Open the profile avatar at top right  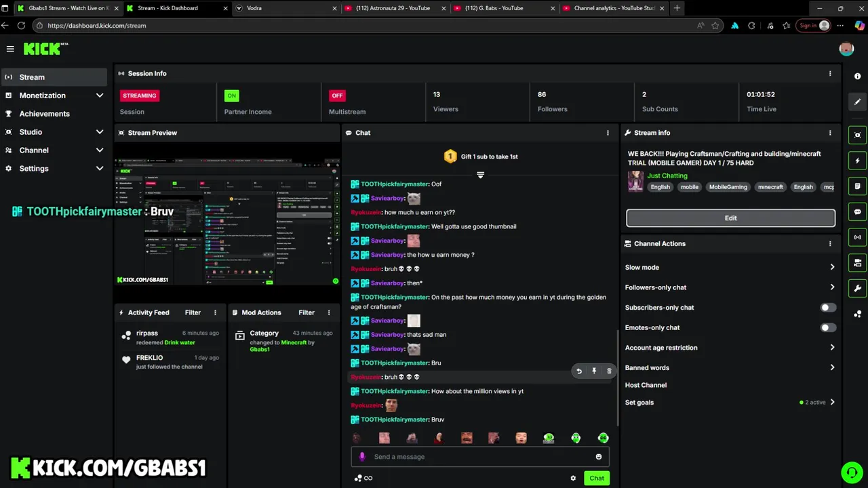pyautogui.click(x=846, y=49)
